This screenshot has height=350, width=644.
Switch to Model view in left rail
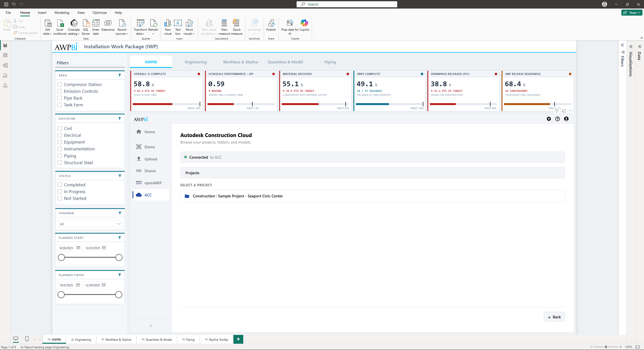5,65
